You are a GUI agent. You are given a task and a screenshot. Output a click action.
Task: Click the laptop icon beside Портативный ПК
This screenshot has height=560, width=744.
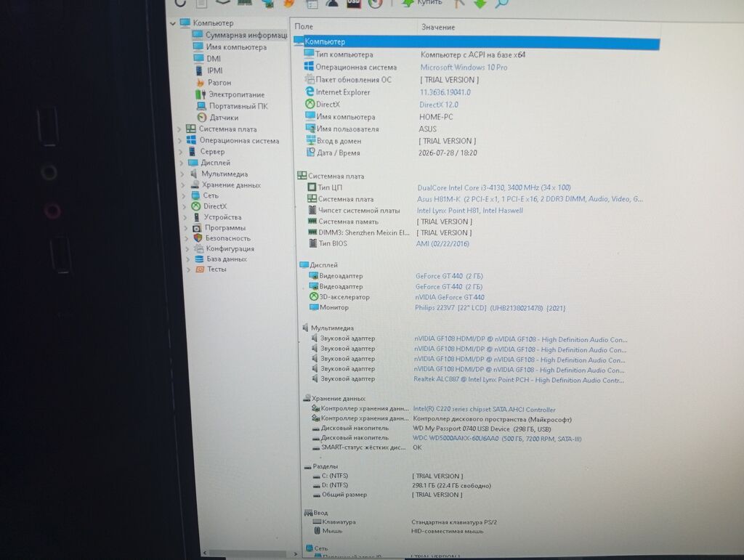[201, 106]
